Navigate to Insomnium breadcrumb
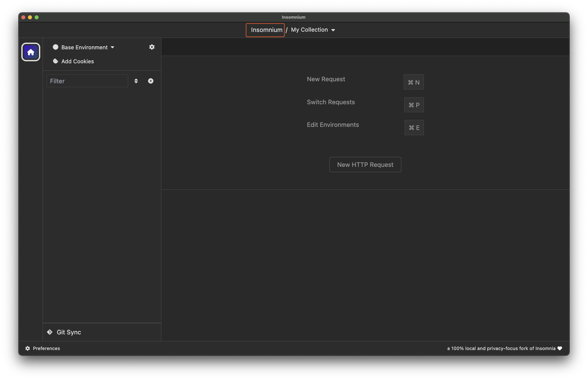The height and width of the screenshot is (380, 588). [266, 30]
